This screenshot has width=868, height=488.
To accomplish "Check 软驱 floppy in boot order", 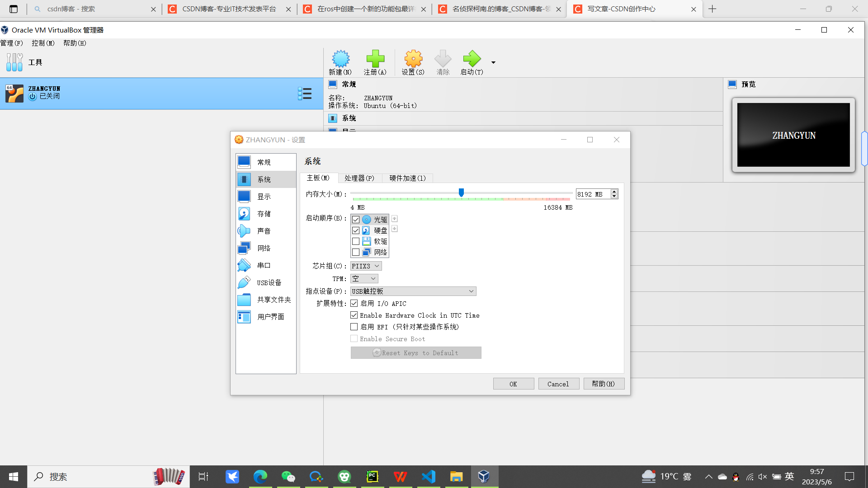I will coord(356,241).
